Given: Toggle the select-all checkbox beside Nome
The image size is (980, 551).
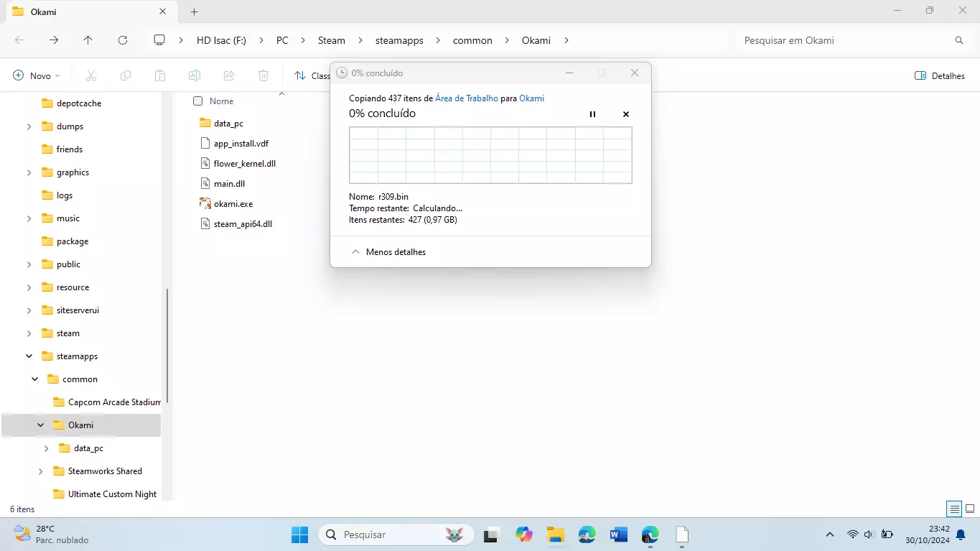Looking at the screenshot, I should (198, 101).
